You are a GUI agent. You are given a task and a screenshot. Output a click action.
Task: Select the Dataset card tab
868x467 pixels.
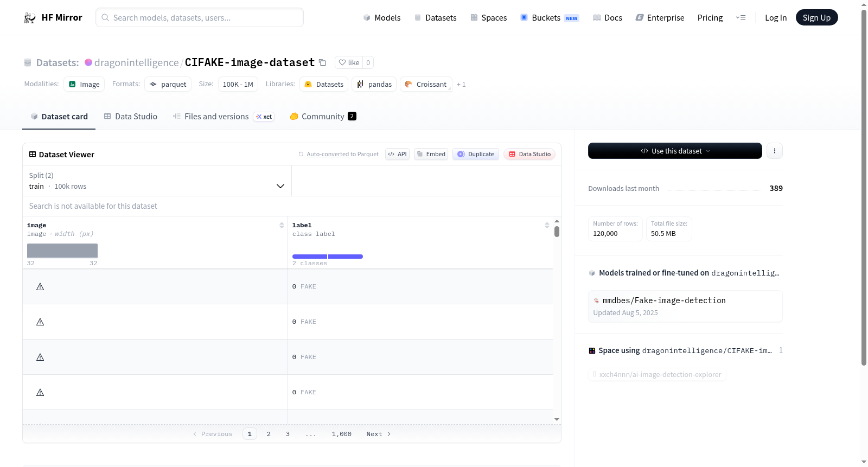[59, 117]
